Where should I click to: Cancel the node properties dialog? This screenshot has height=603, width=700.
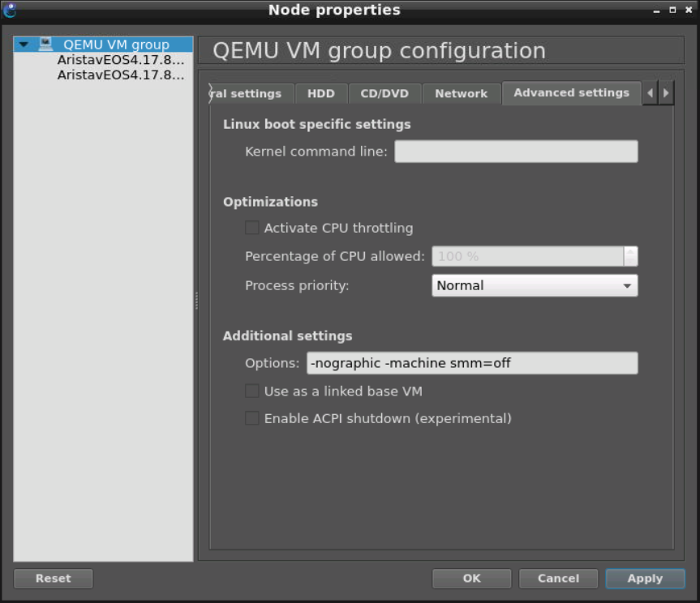[558, 579]
